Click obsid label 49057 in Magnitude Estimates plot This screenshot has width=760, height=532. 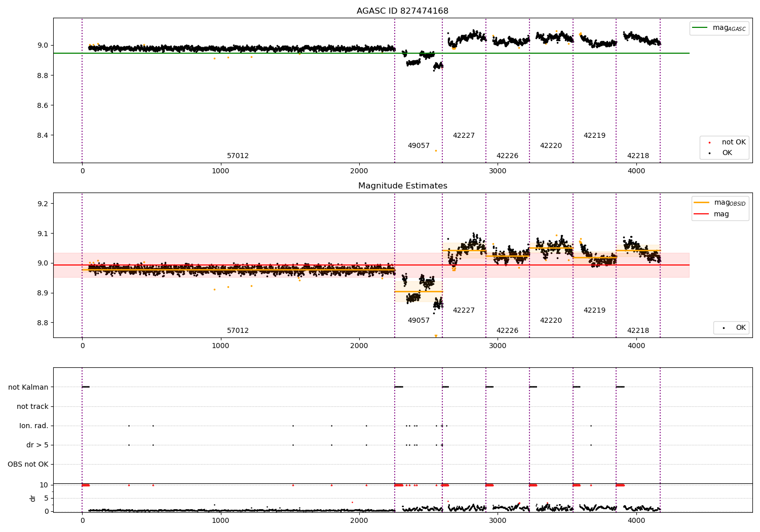(419, 321)
